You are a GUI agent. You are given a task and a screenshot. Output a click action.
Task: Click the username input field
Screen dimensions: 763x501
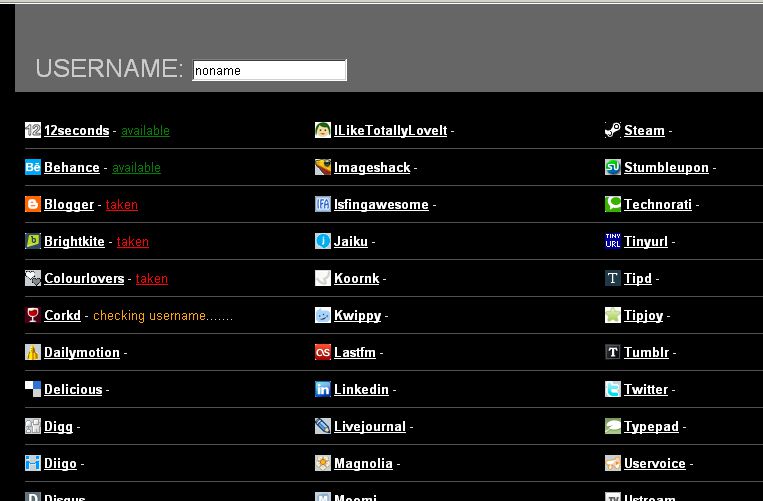(269, 70)
